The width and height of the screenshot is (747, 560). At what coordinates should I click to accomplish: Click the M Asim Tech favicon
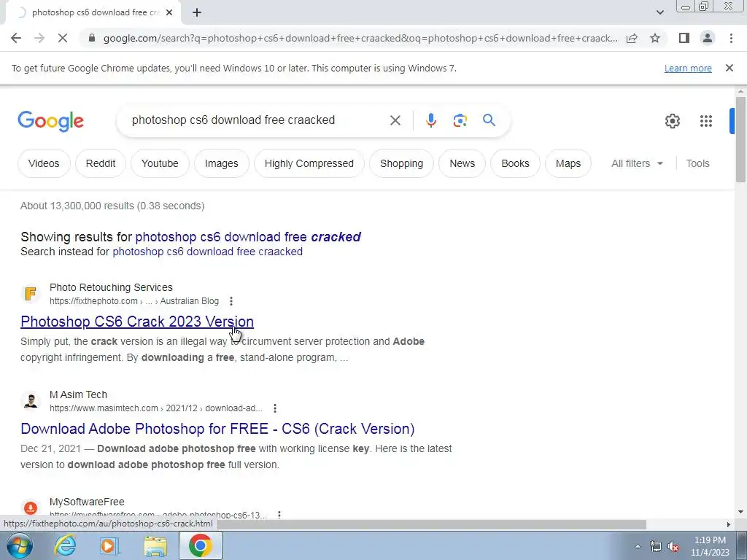(x=31, y=400)
